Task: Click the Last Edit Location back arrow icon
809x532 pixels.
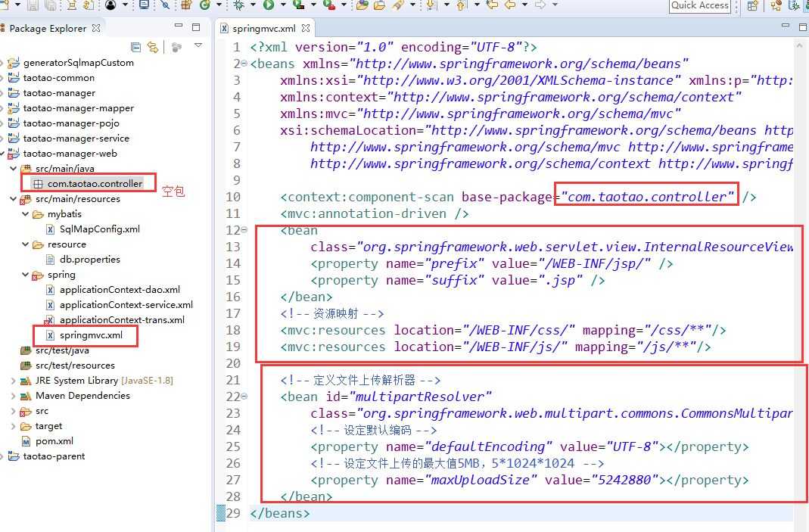Action: point(492,5)
